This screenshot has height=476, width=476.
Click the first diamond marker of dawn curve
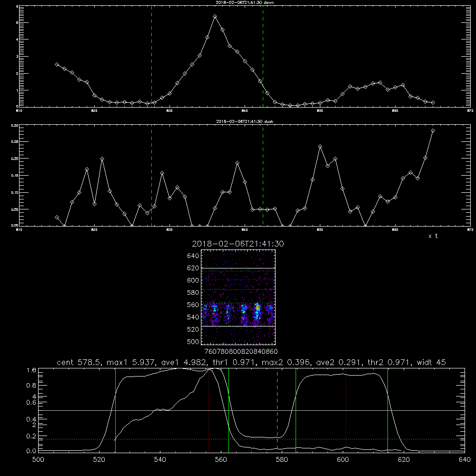tap(57, 64)
